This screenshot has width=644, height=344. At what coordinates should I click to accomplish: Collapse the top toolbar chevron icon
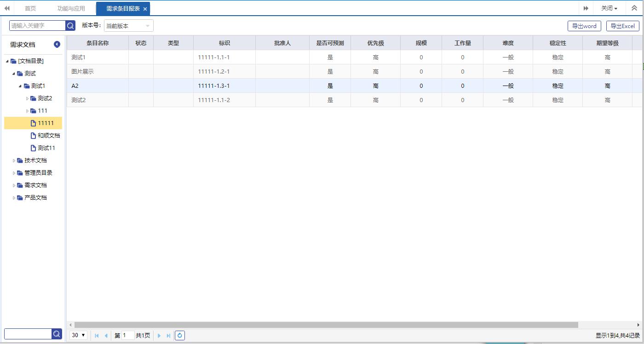coord(634,8)
